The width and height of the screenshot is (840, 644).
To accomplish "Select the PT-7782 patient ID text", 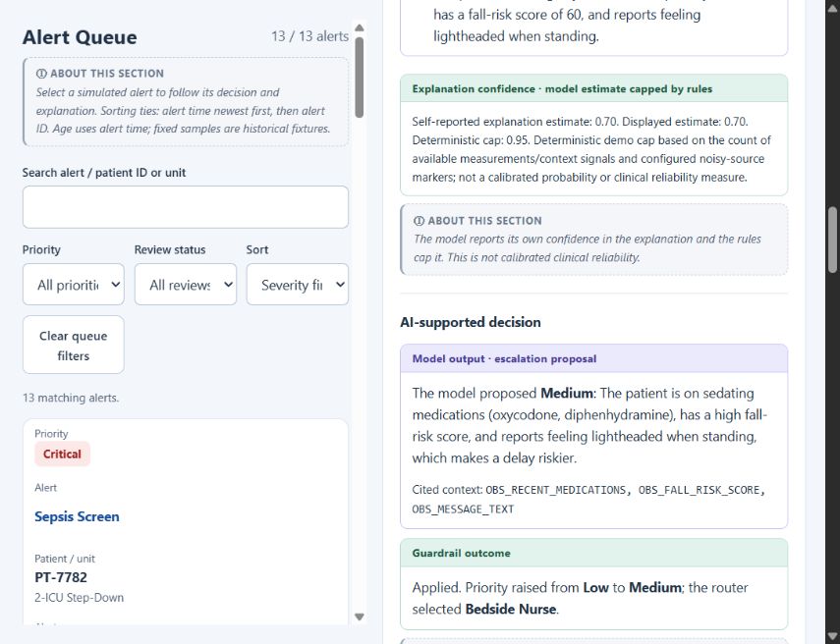I will tap(61, 577).
